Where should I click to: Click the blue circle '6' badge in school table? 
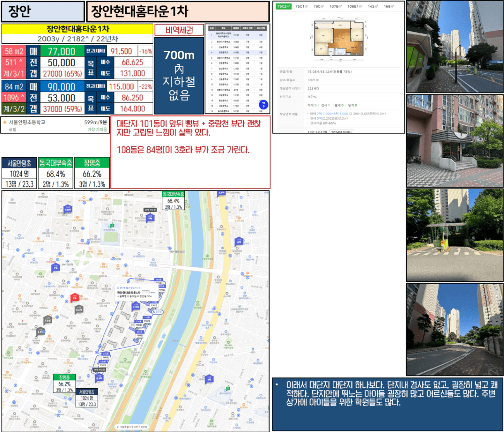tap(263, 105)
